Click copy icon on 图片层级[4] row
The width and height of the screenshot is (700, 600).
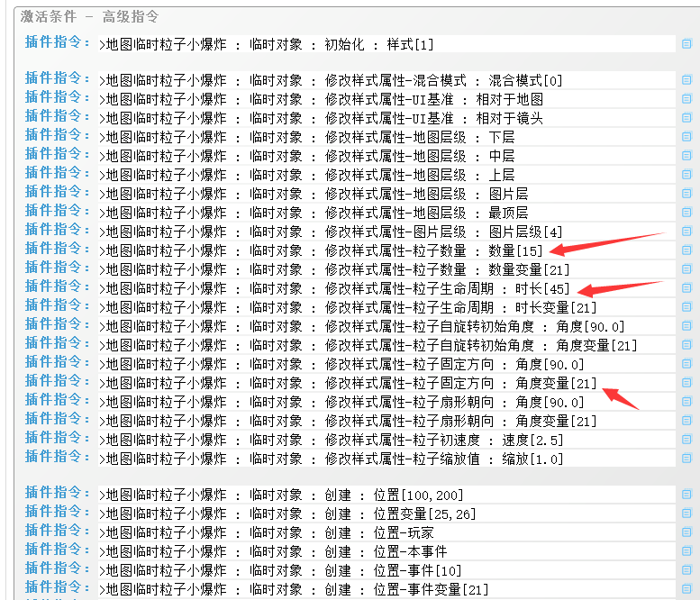point(686,232)
